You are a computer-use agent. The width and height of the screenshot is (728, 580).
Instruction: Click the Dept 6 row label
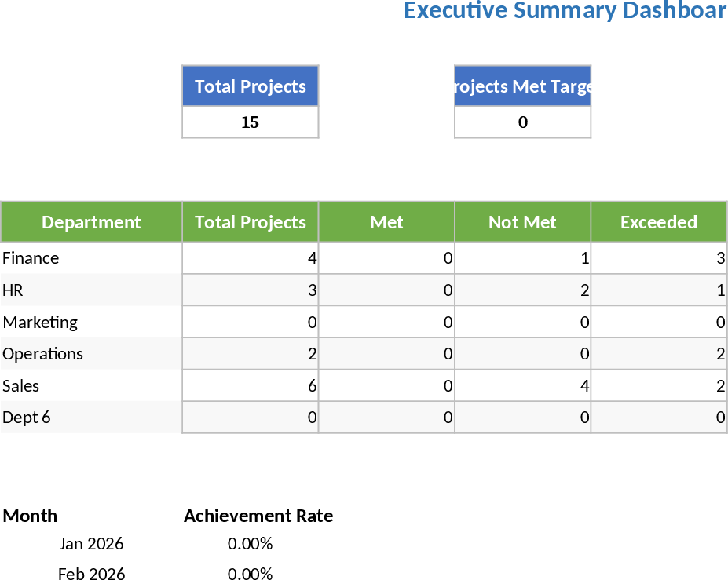pyautogui.click(x=91, y=418)
